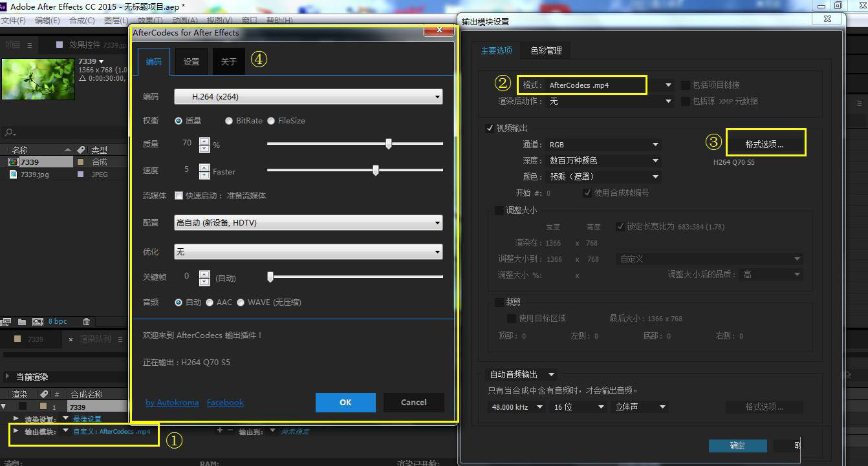Screen dimensions: 868x466
Task: Open the 优化 dropdown showing 无
Action: click(x=309, y=252)
